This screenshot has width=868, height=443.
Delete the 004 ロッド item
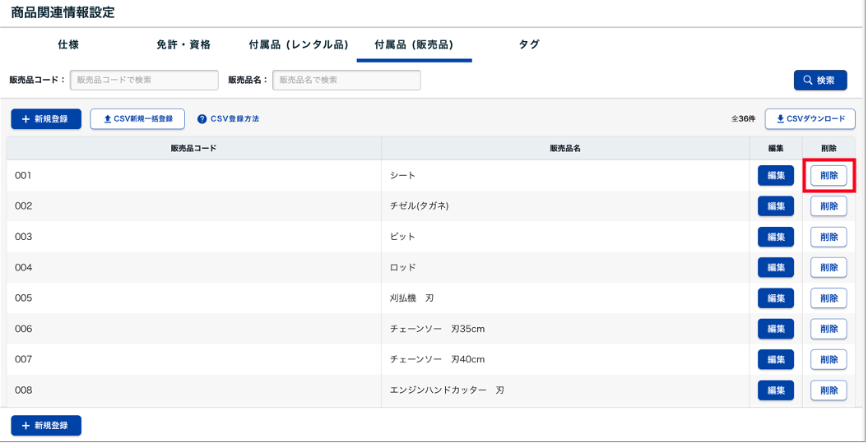(x=829, y=267)
